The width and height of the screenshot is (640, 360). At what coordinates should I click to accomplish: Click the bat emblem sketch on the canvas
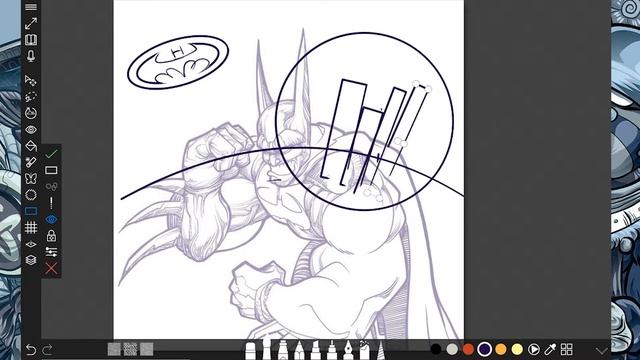(178, 62)
